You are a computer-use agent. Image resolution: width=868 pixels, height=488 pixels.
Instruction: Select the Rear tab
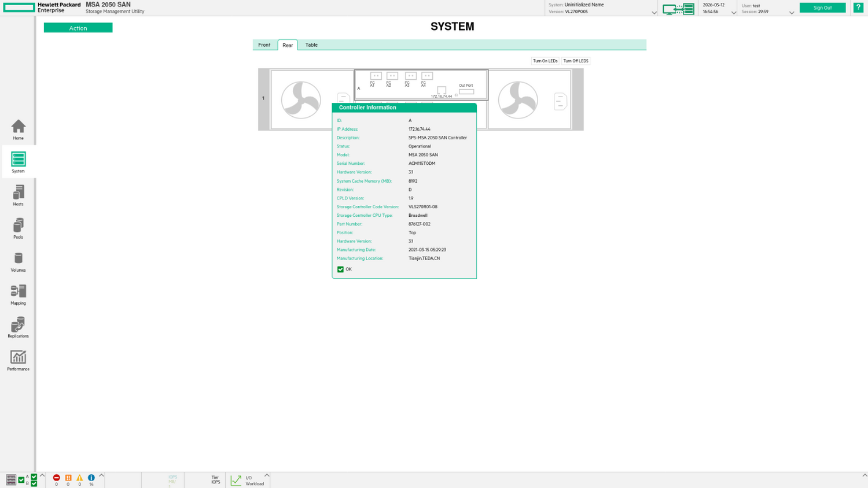click(288, 45)
